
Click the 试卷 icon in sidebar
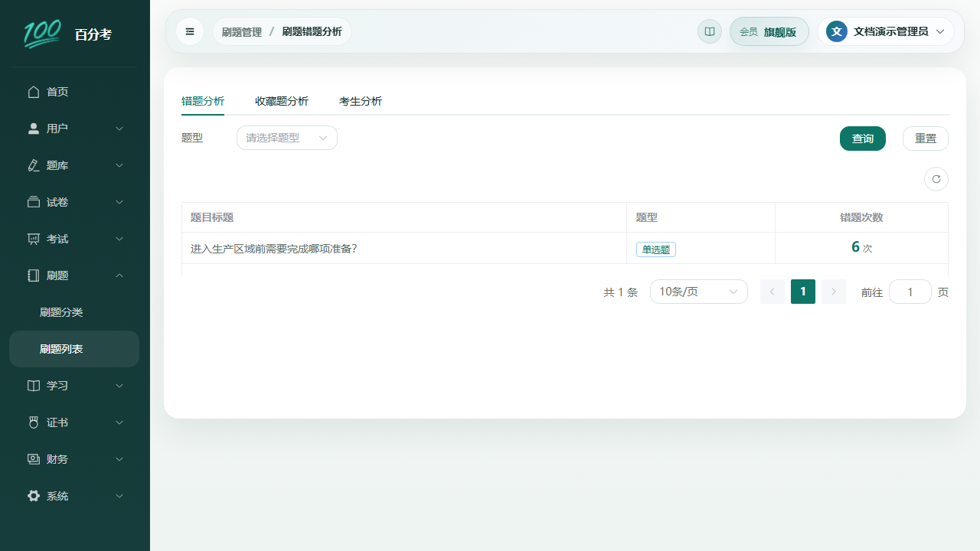(x=34, y=202)
